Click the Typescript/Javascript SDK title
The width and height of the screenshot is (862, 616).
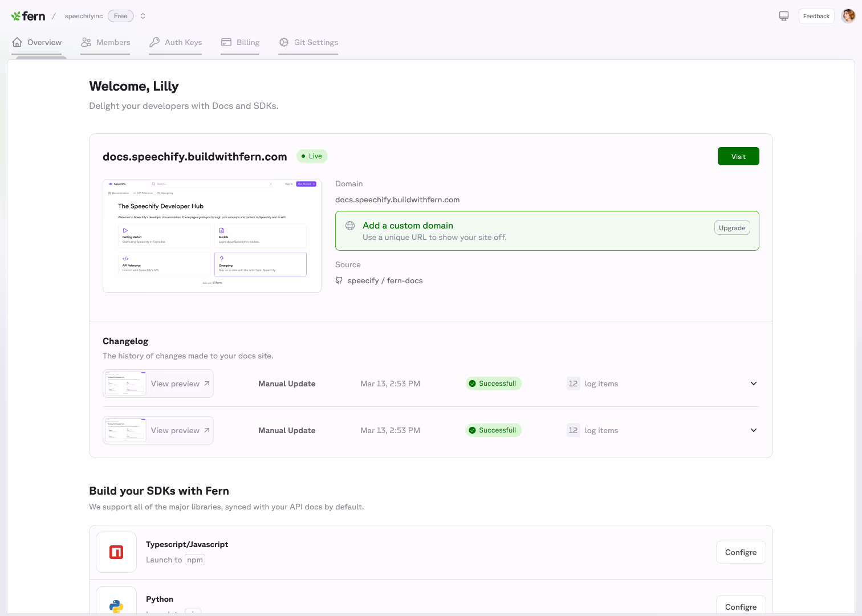click(x=187, y=544)
